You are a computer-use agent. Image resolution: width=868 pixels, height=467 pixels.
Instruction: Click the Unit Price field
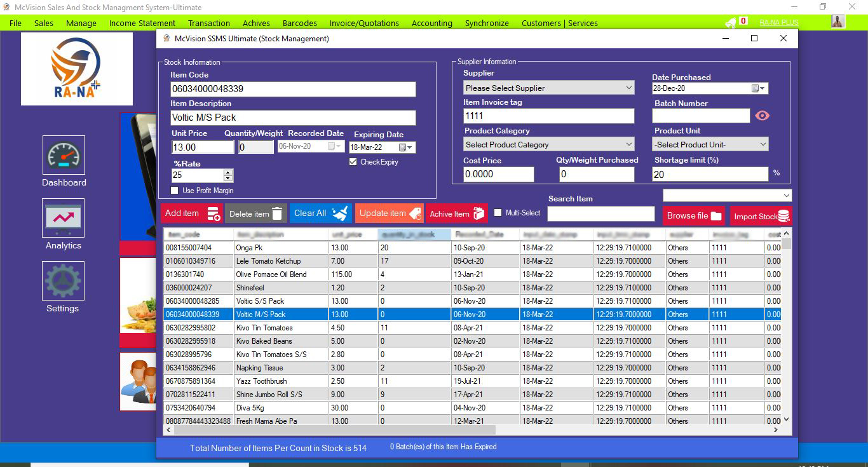203,147
